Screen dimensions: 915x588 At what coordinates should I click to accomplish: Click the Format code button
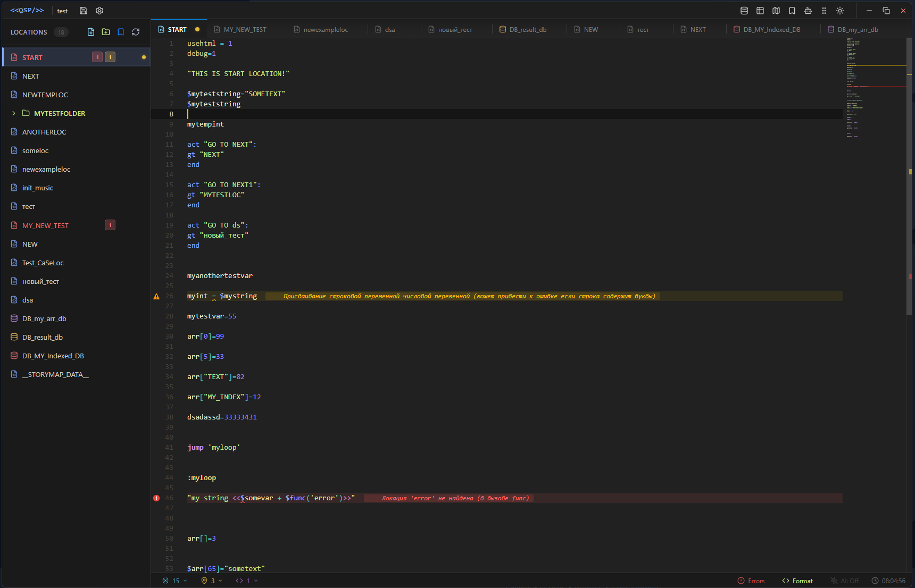tap(797, 581)
